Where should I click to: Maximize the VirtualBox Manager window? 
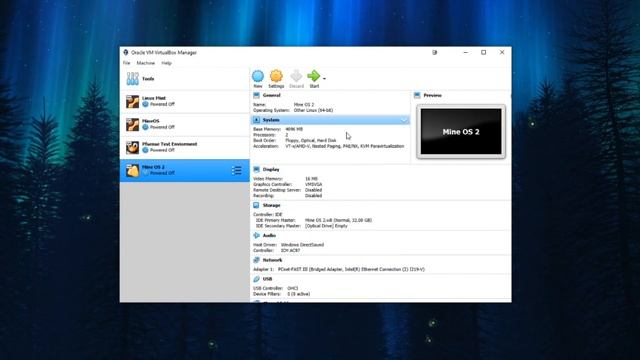(484, 52)
